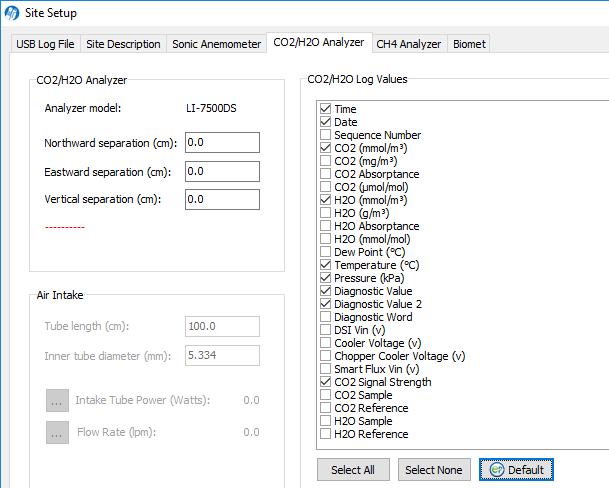
Task: Toggle the CO2 (mmol/m³) checkbox
Action: coord(325,148)
